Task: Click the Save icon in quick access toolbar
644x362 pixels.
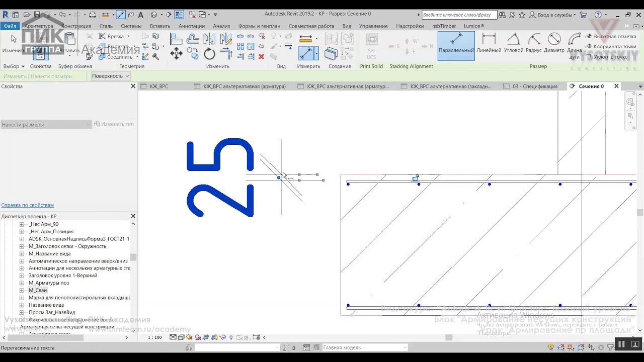Action: pos(37,15)
